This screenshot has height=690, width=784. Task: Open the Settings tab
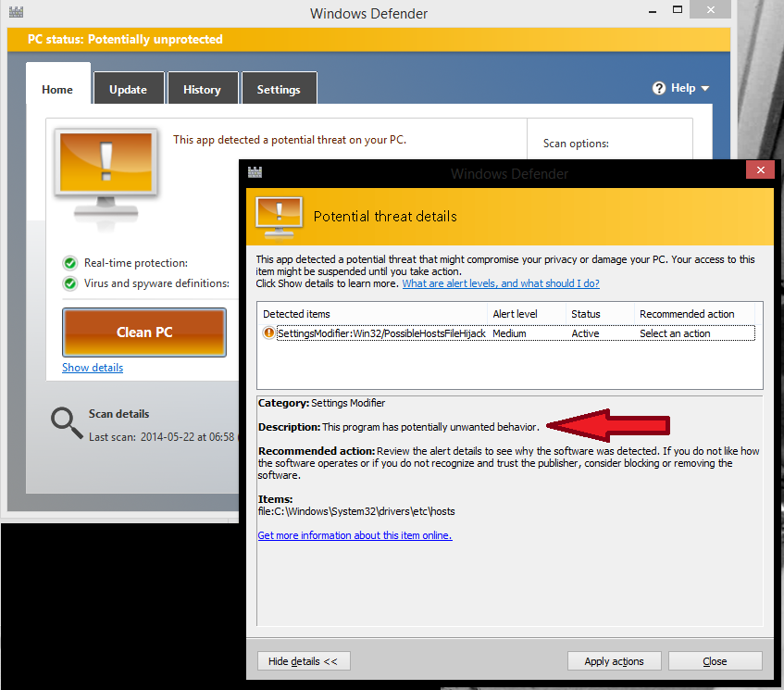(279, 89)
